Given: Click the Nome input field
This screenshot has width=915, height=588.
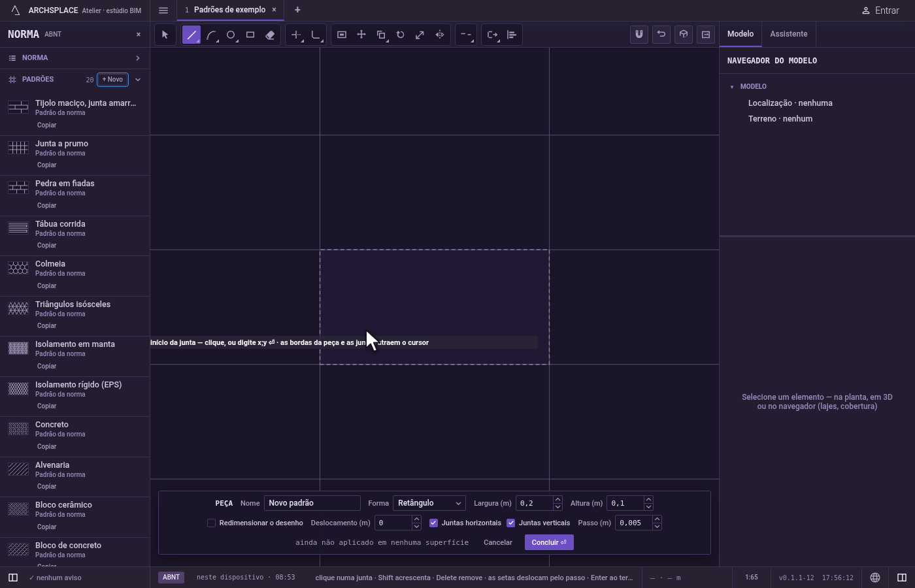Looking at the screenshot, I should pos(312,503).
